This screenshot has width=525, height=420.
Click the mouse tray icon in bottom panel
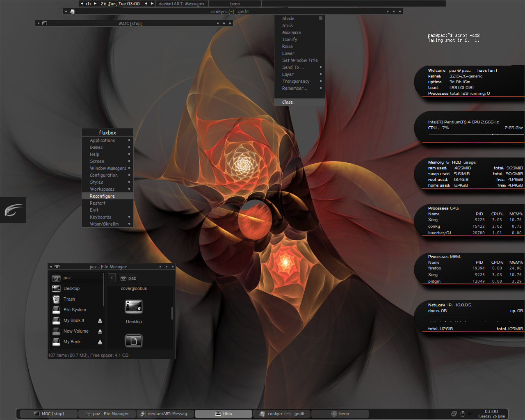point(463,414)
